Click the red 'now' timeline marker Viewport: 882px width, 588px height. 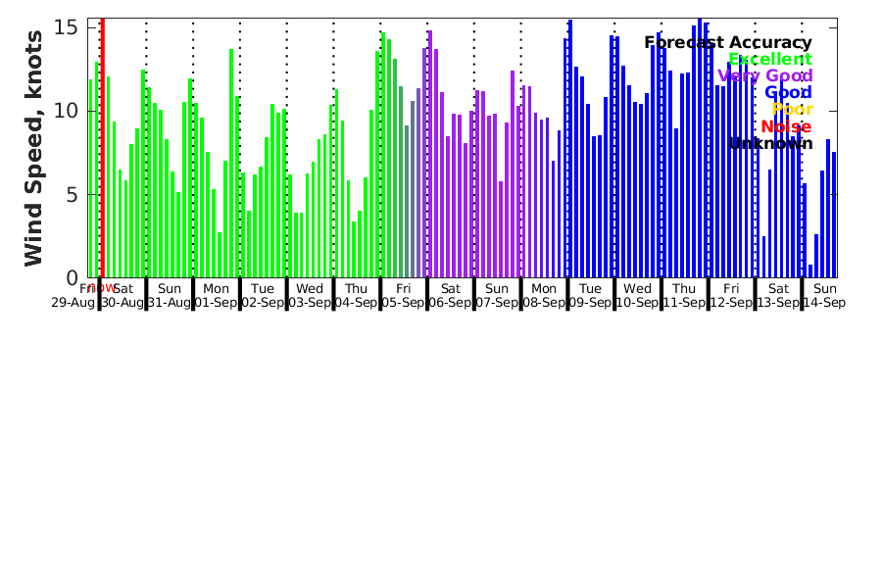pos(102,288)
